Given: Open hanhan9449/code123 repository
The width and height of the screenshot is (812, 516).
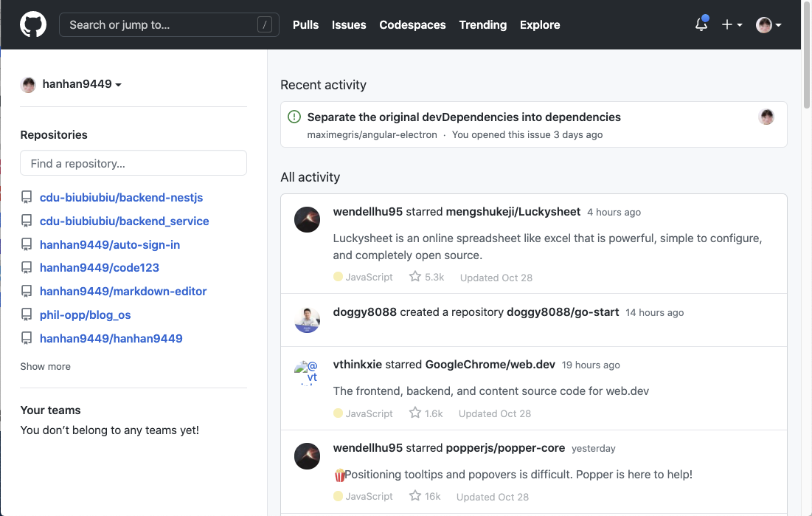Looking at the screenshot, I should click(100, 267).
